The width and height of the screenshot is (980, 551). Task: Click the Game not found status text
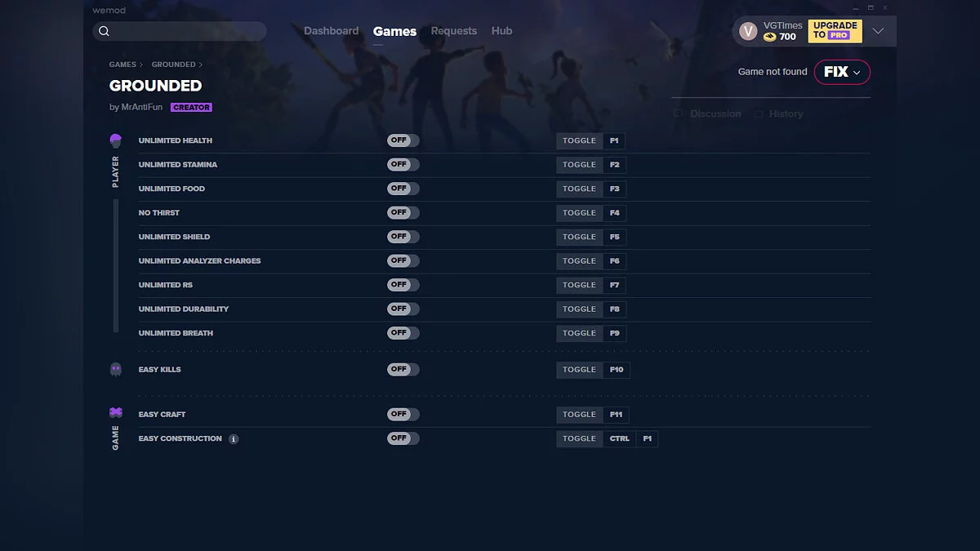[773, 72]
